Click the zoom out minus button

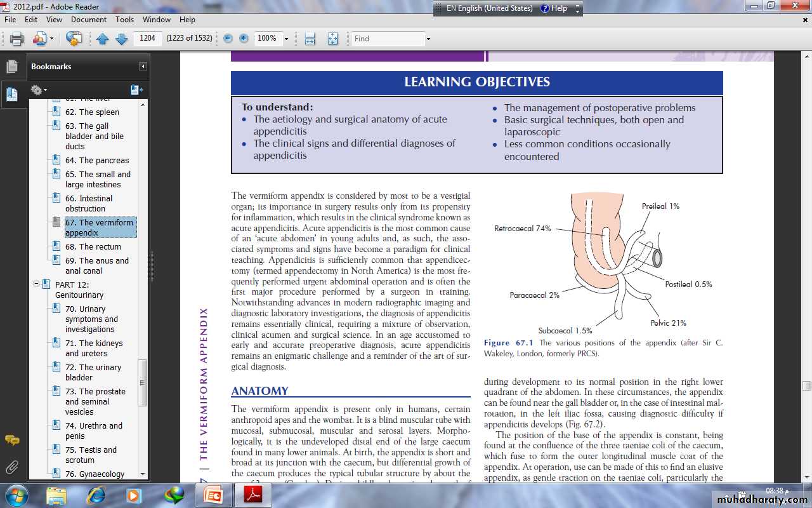(x=228, y=39)
